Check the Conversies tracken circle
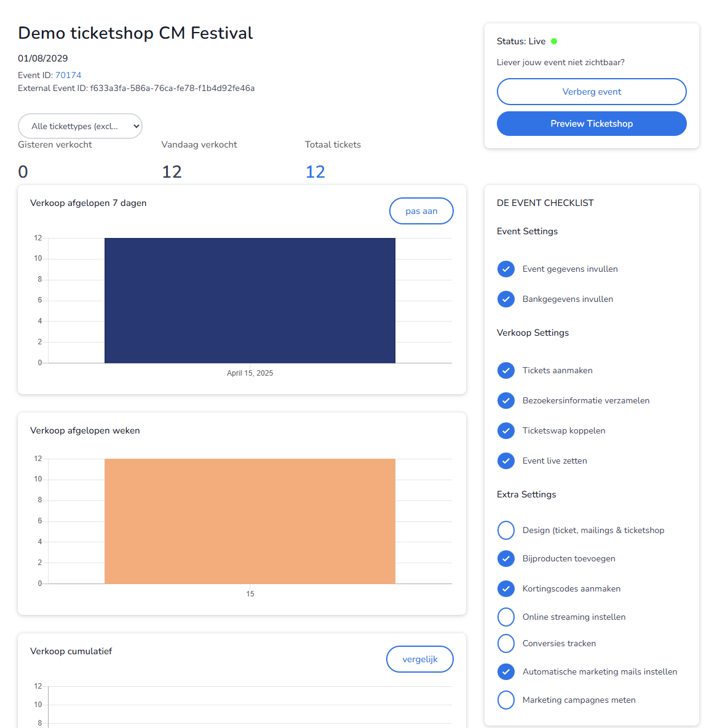This screenshot has height=728, width=709. (506, 643)
